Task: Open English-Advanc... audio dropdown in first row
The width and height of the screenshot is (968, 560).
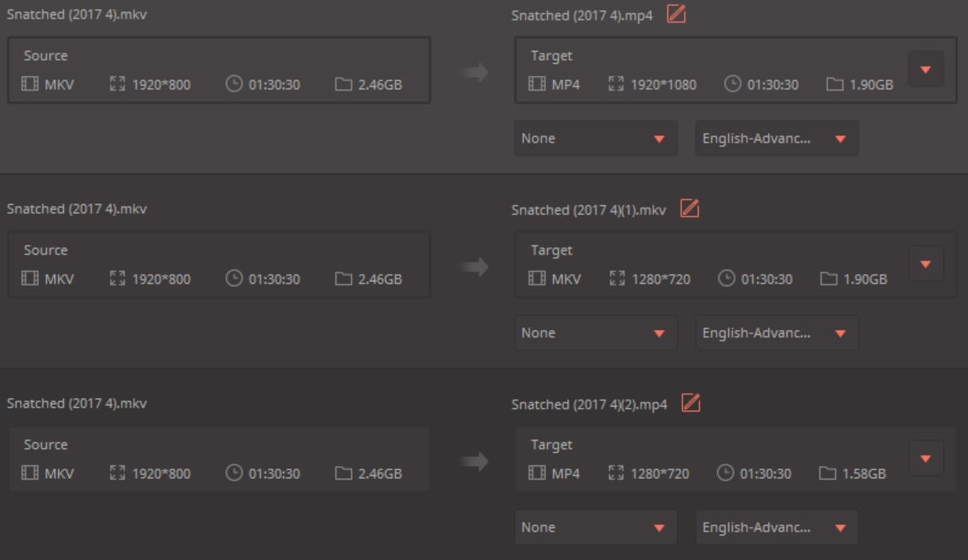Action: click(x=777, y=139)
